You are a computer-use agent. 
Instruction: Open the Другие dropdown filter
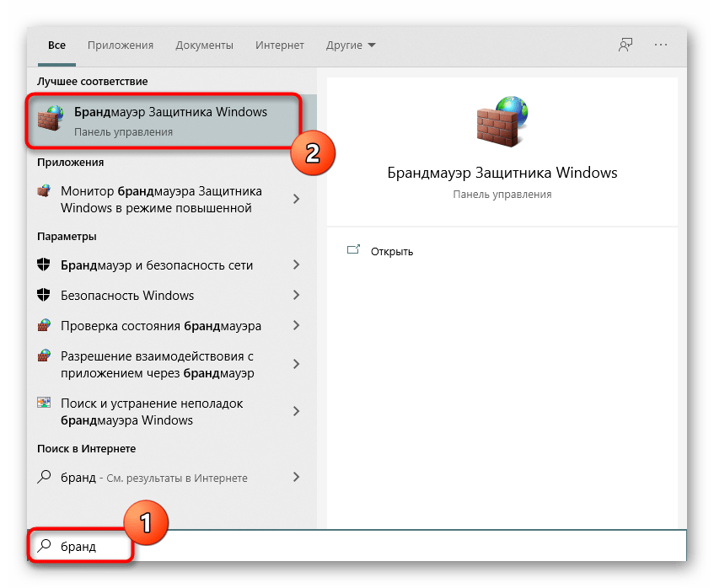(x=352, y=45)
